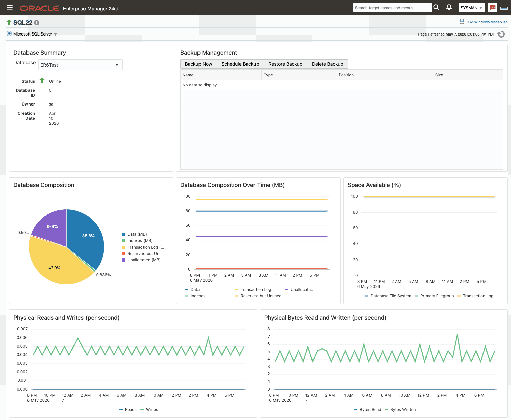Image resolution: width=511 pixels, height=420 pixels.
Task: Toggle Data series in Composition Over Time legend
Action: click(192, 290)
